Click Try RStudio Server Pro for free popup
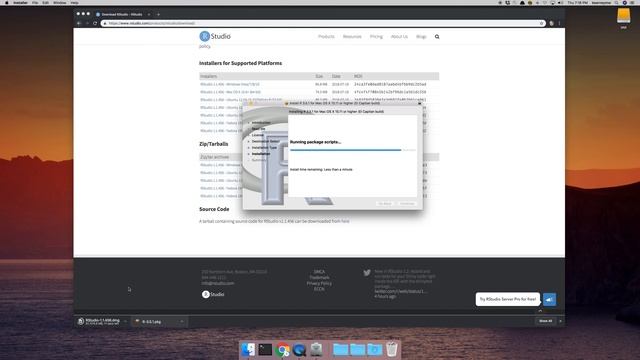 tap(508, 299)
